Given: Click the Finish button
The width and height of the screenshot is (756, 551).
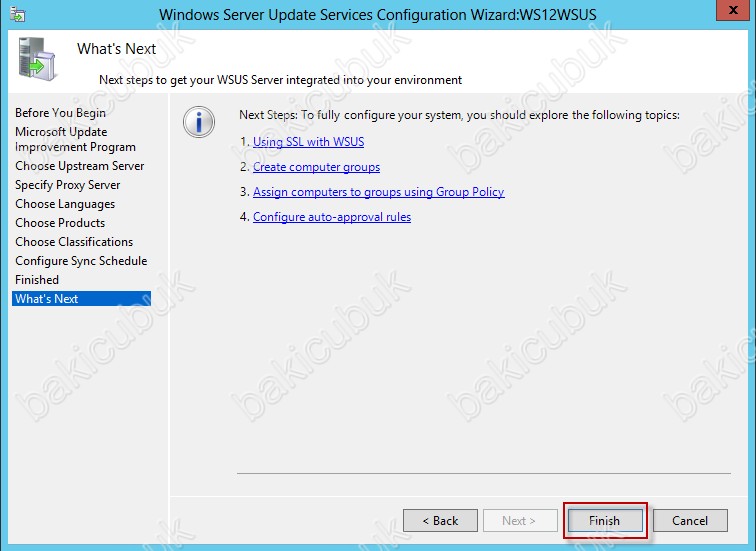Looking at the screenshot, I should coord(605,521).
